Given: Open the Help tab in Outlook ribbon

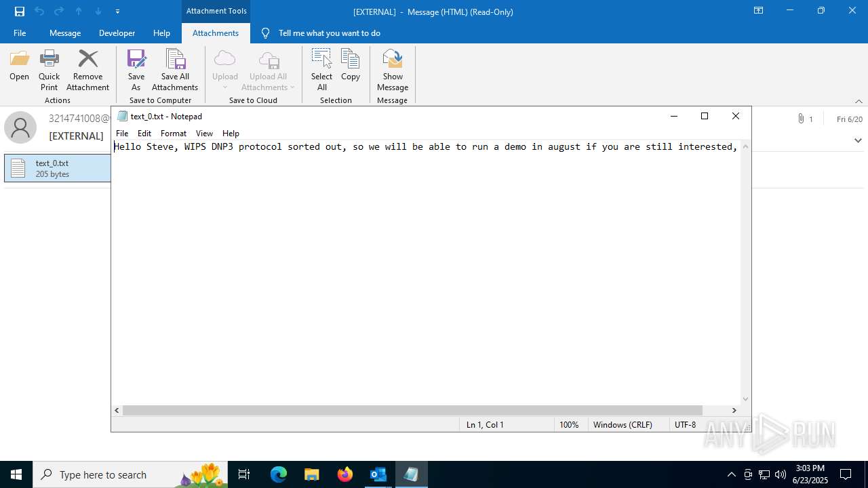Looking at the screenshot, I should pyautogui.click(x=161, y=33).
